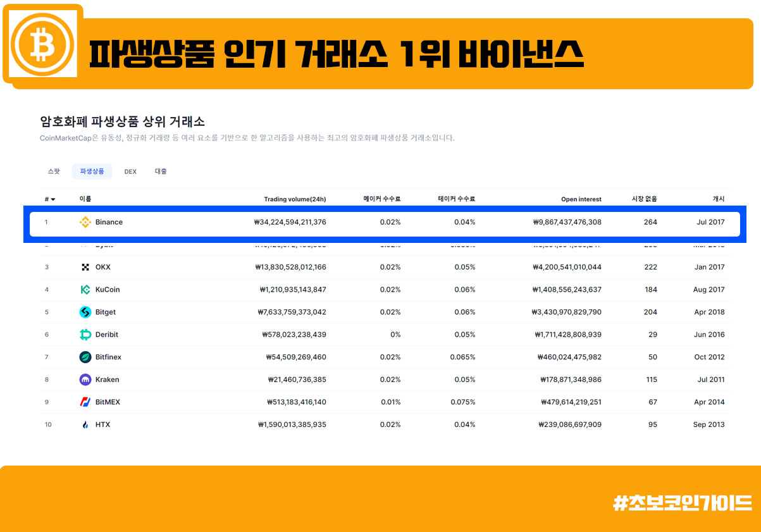Click HTX open interest ₩239,086,697,909
This screenshot has width=761, height=532.
coord(570,424)
